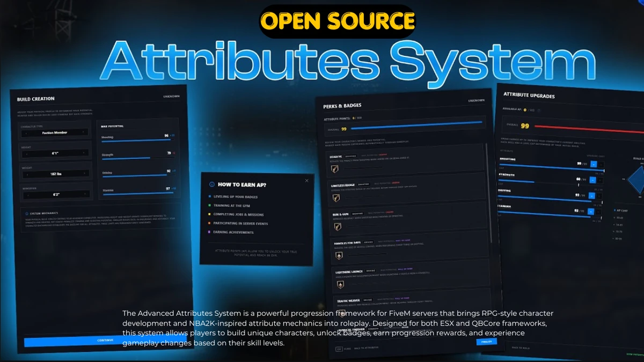Click the plus button for Driving upgrade
Viewport: 644px width, 362px height.
599,196
